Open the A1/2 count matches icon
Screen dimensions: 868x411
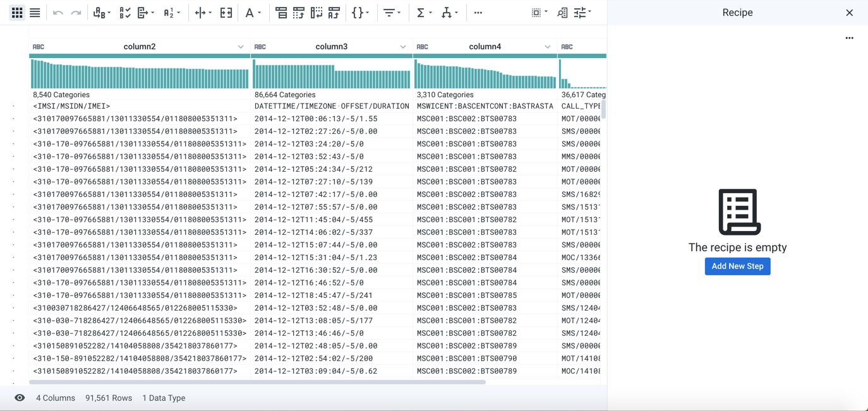(169, 13)
